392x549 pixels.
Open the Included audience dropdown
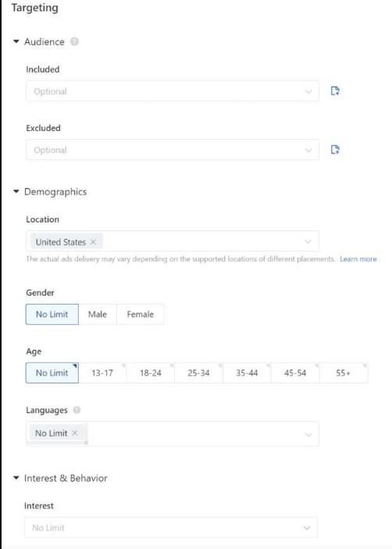(173, 91)
